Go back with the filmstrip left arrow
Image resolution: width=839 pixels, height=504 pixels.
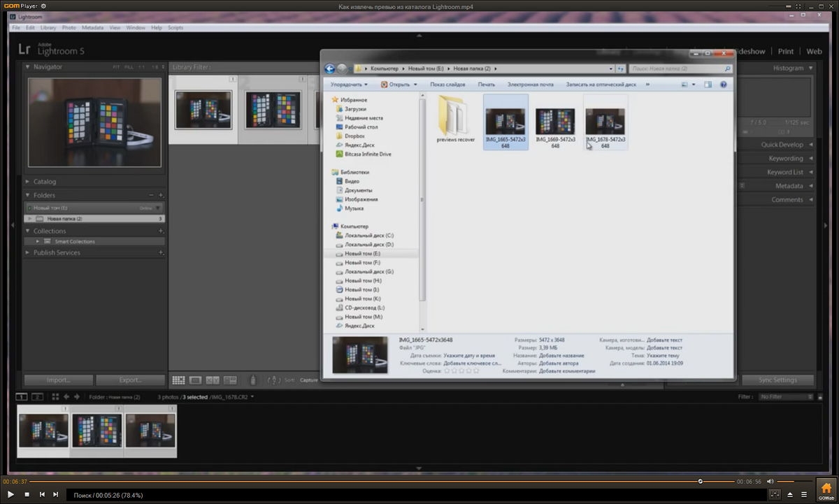[x=66, y=397]
